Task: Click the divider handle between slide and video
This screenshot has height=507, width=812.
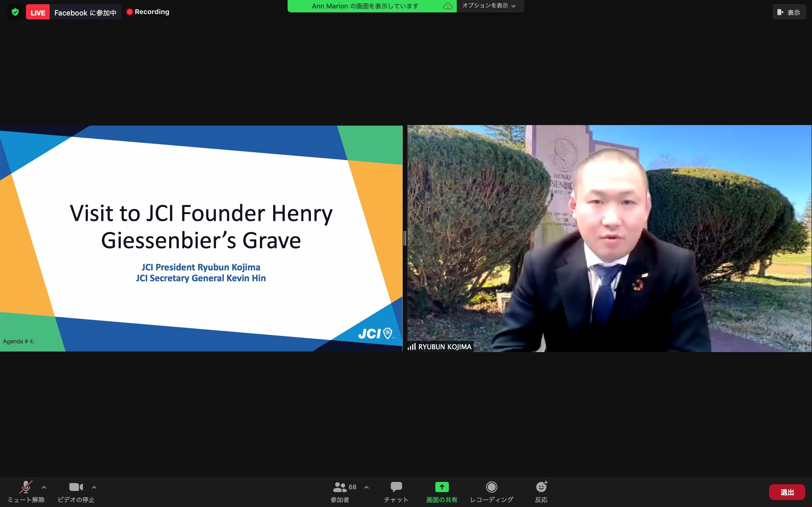Action: pyautogui.click(x=405, y=238)
